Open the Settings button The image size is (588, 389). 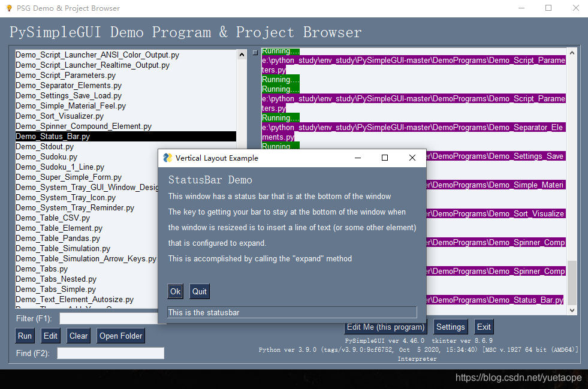[x=450, y=327]
